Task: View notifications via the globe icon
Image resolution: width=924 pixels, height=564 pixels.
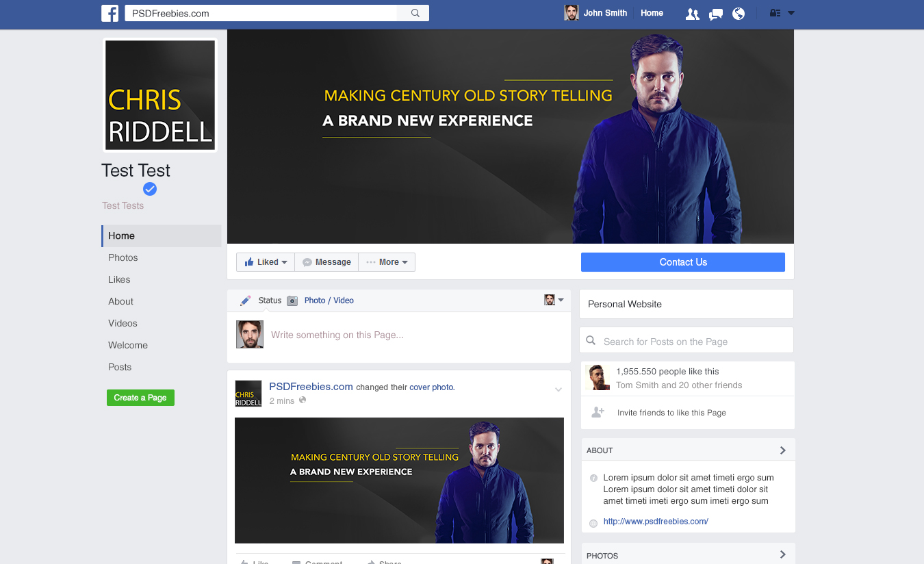Action: [x=739, y=13]
